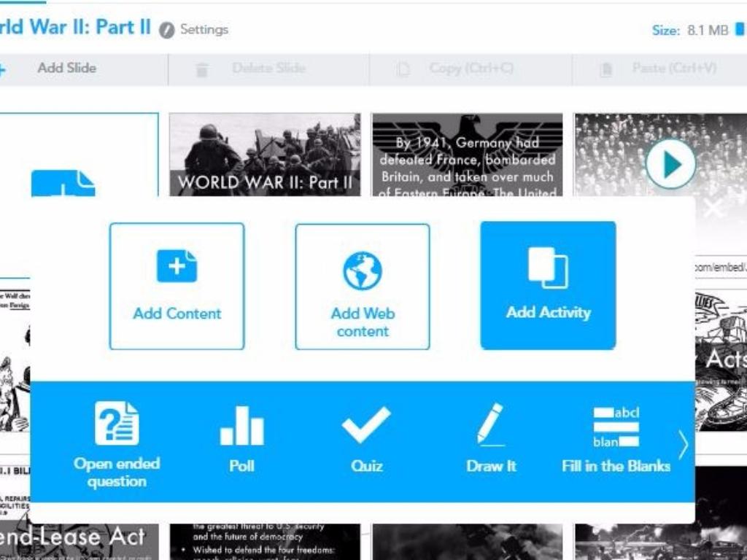Select the Open ended question activity icon
The image size is (747, 560).
117,424
